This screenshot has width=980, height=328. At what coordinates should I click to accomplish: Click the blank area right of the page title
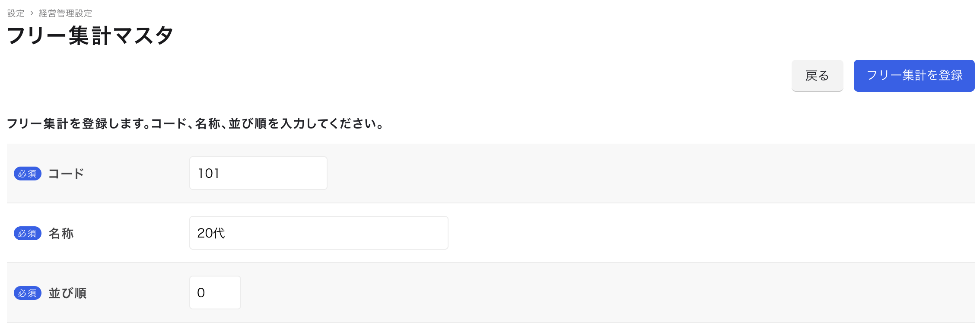pyautogui.click(x=475, y=35)
